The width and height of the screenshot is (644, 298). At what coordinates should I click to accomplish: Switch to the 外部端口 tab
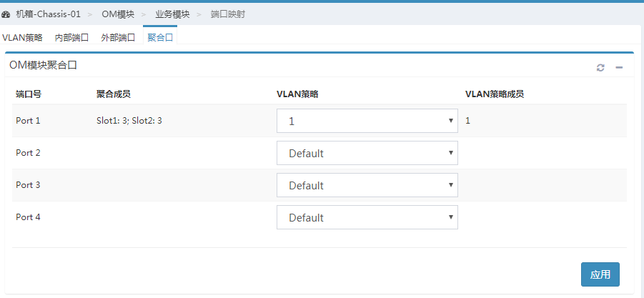click(x=118, y=38)
